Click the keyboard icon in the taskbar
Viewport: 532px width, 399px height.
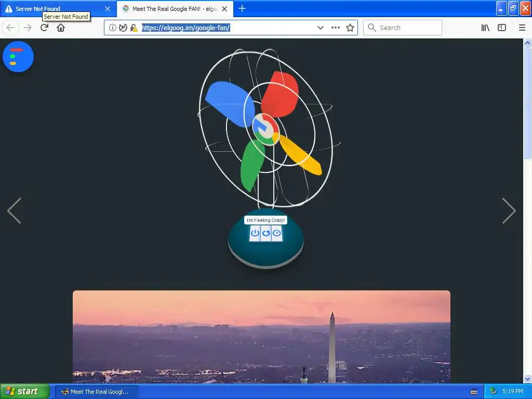coord(474,392)
